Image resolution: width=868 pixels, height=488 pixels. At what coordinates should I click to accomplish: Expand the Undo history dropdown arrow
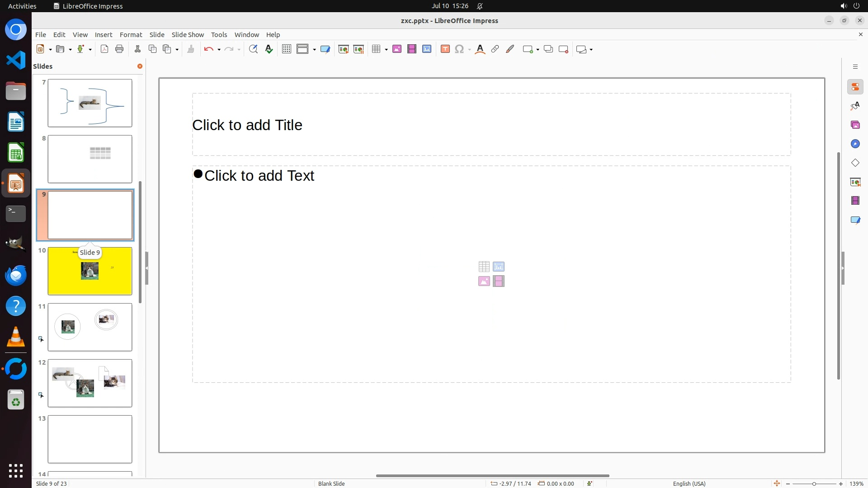pos(219,50)
